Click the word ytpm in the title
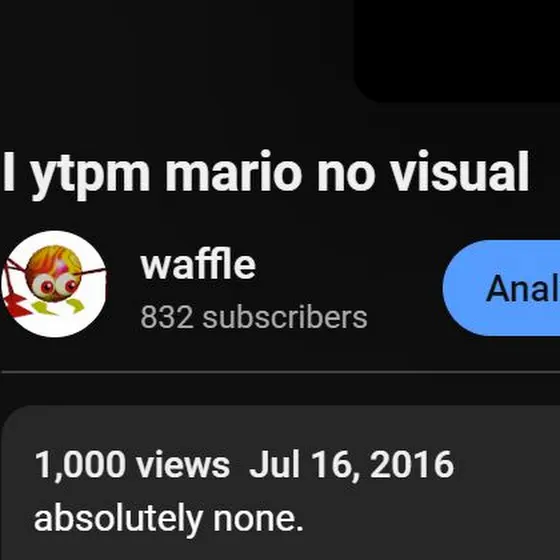 pos(91,176)
